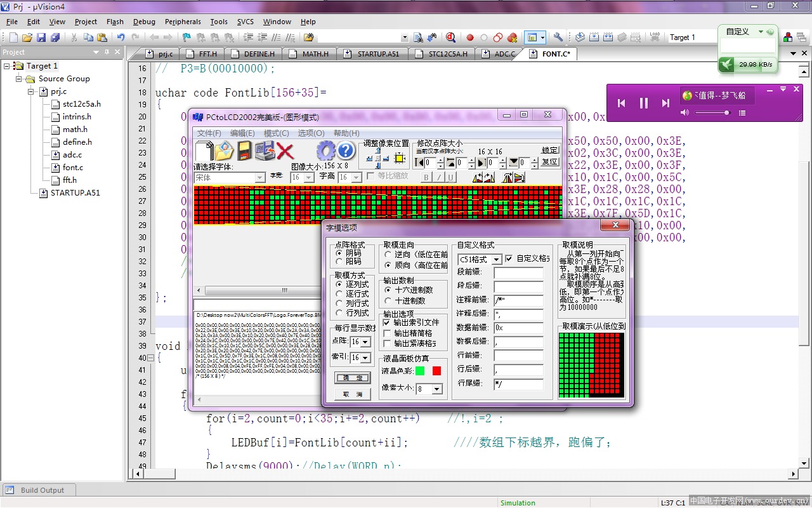Image resolution: width=812 pixels, height=508 pixels.
Task: Click the 确定 button in 字模选项 dialog
Action: coord(352,378)
